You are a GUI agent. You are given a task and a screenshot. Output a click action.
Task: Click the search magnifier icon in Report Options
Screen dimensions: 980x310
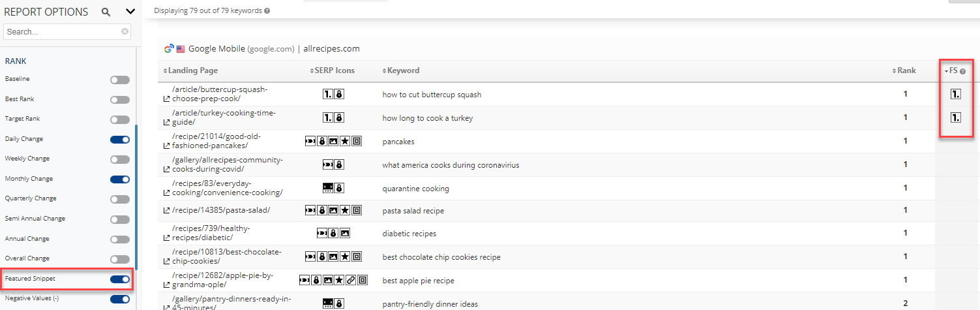pyautogui.click(x=106, y=12)
